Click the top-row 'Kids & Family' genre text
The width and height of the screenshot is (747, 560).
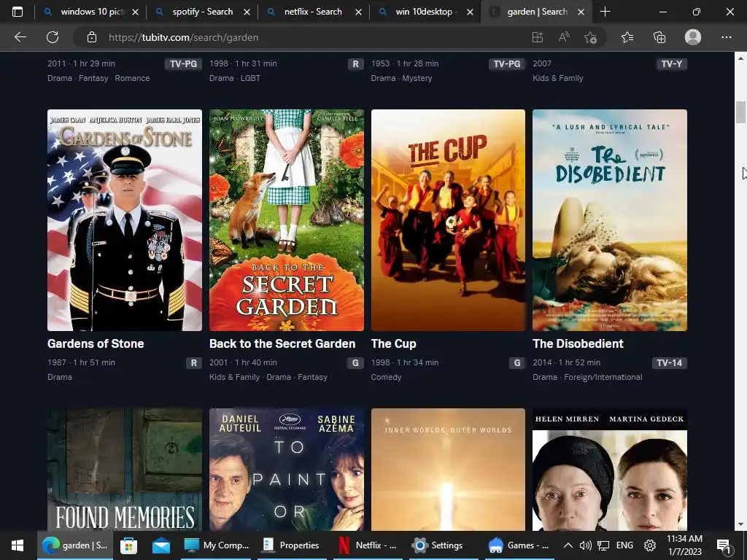pyautogui.click(x=558, y=78)
